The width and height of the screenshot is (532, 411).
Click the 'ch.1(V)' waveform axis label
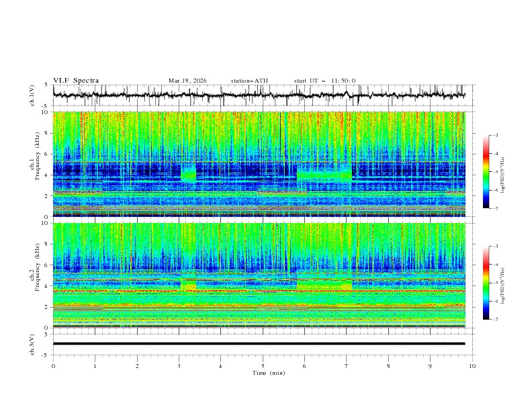click(32, 95)
